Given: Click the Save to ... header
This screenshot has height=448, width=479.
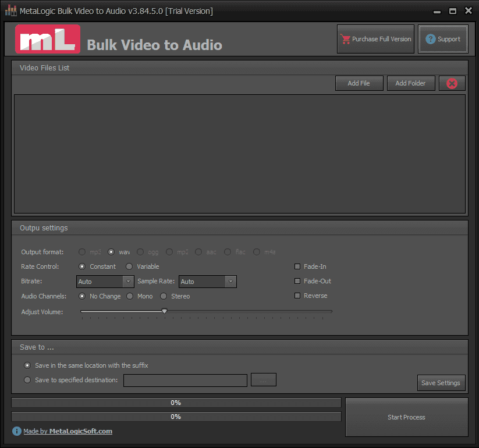Looking at the screenshot, I should coord(240,347).
